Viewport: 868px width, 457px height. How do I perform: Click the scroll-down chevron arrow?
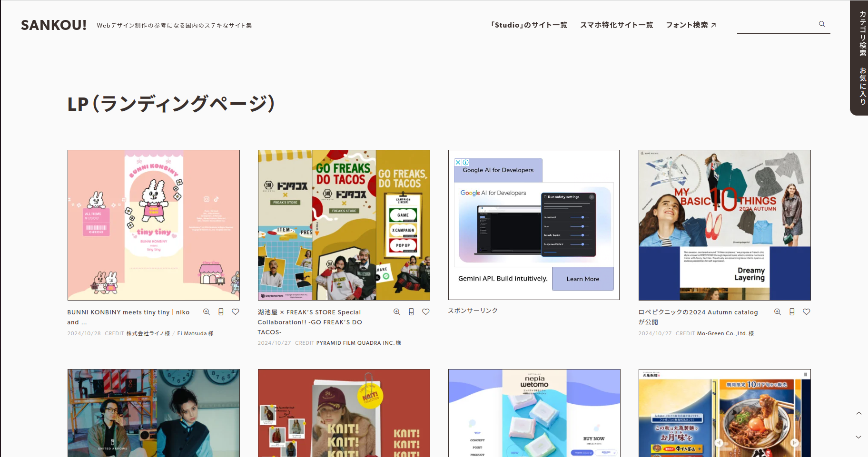coord(859,437)
